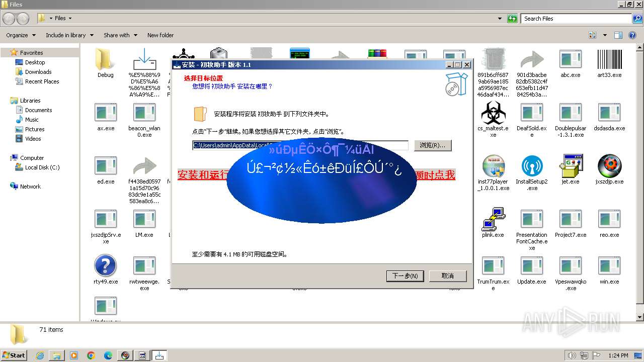Expand address bar history dropdown
This screenshot has height=362, width=644.
500,19
